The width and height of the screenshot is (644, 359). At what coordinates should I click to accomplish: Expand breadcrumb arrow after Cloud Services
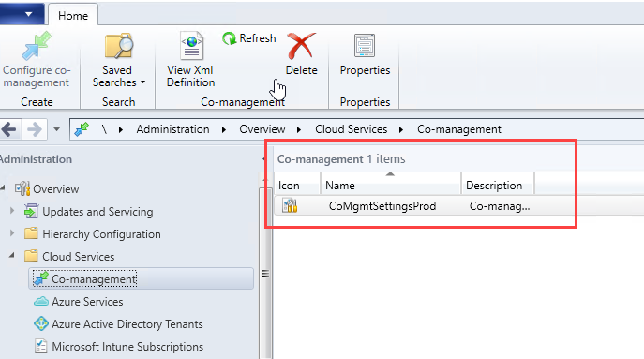point(401,129)
